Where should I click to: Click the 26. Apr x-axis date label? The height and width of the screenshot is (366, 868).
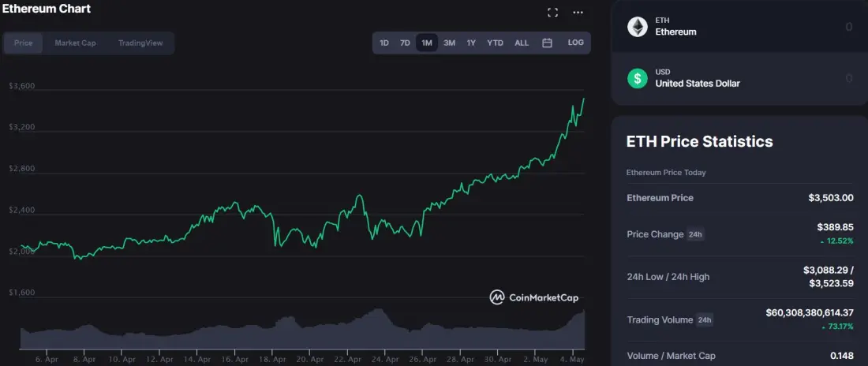click(x=422, y=360)
